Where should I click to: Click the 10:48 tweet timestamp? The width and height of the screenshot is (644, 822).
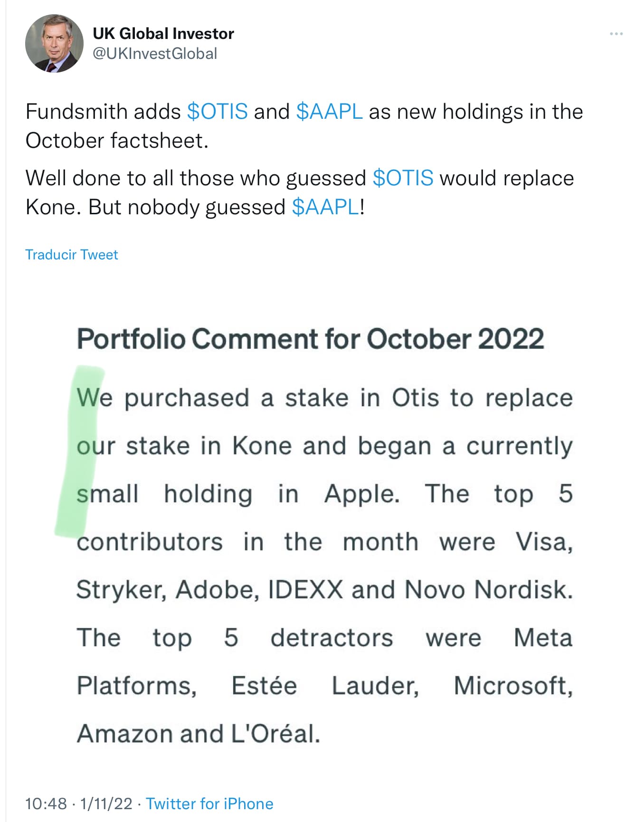pyautogui.click(x=46, y=803)
